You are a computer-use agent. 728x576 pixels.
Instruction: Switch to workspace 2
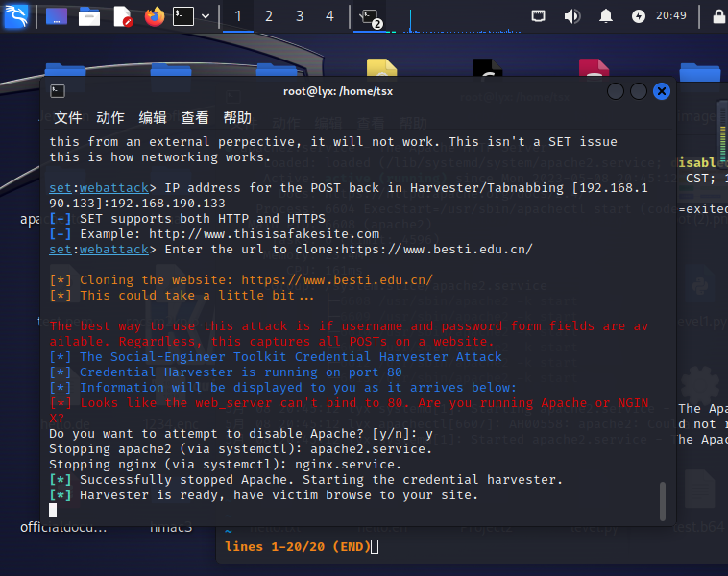point(268,16)
